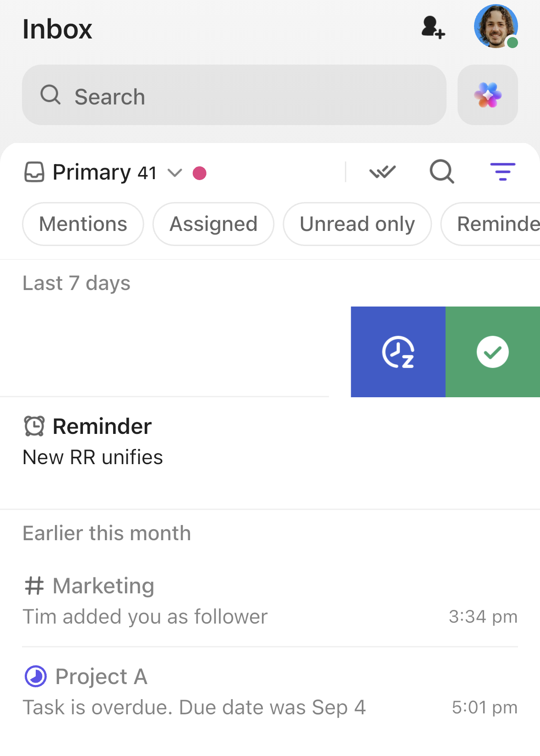Screen dimensions: 540x756
Task: Open the Marketing notification
Action: tap(183, 600)
